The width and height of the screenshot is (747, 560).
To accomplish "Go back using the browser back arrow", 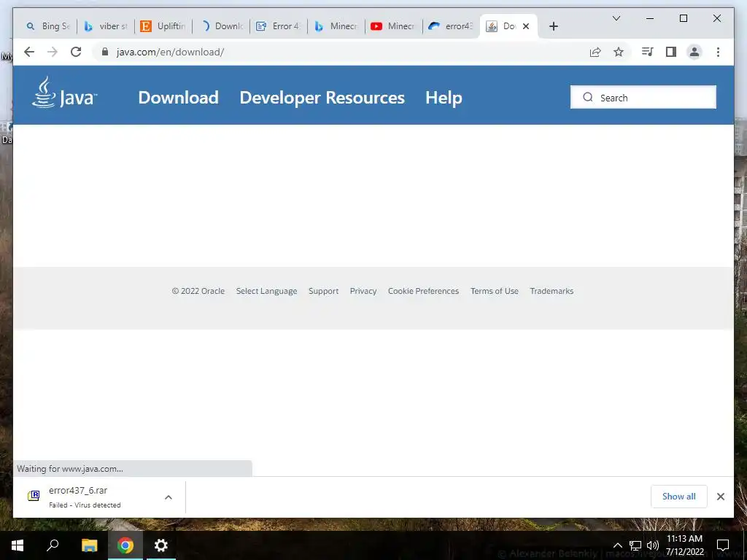I will 29,52.
